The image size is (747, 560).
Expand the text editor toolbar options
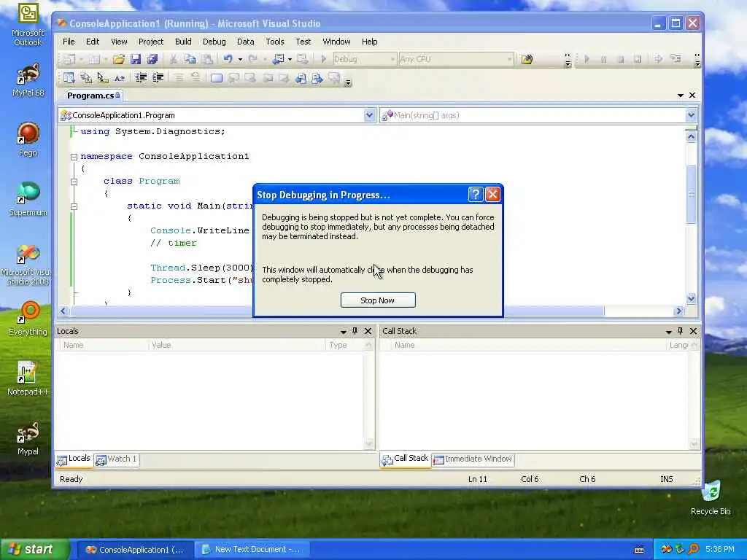pyautogui.click(x=348, y=82)
